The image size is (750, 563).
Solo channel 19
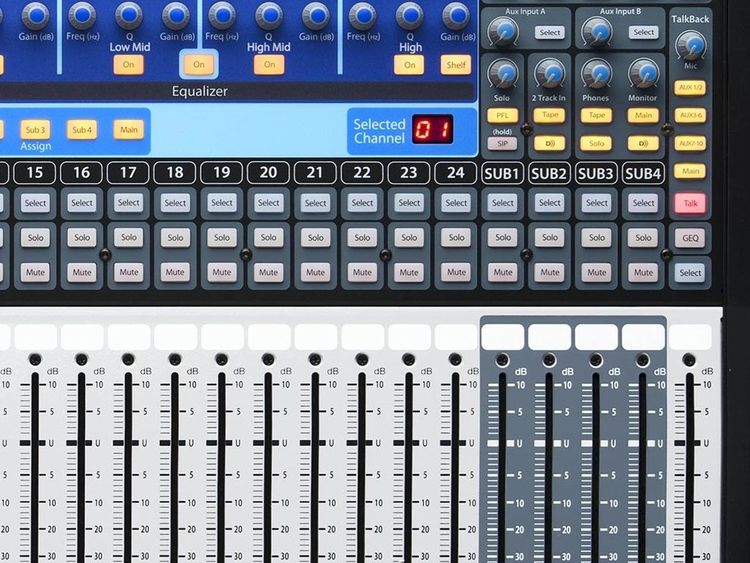pyautogui.click(x=222, y=237)
